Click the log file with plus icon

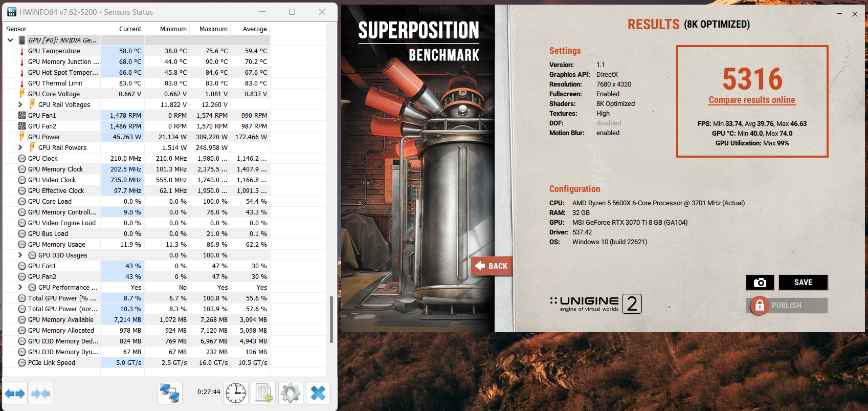tap(263, 393)
